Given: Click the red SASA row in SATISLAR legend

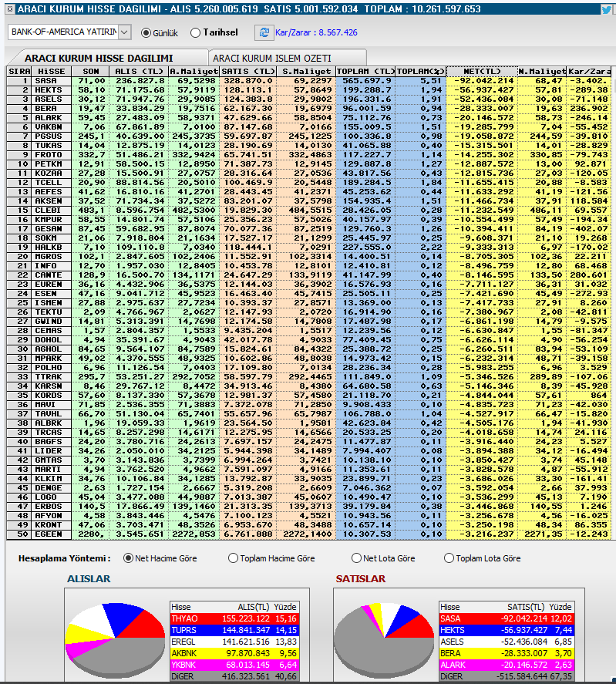Looking at the screenshot, I should click(507, 618).
